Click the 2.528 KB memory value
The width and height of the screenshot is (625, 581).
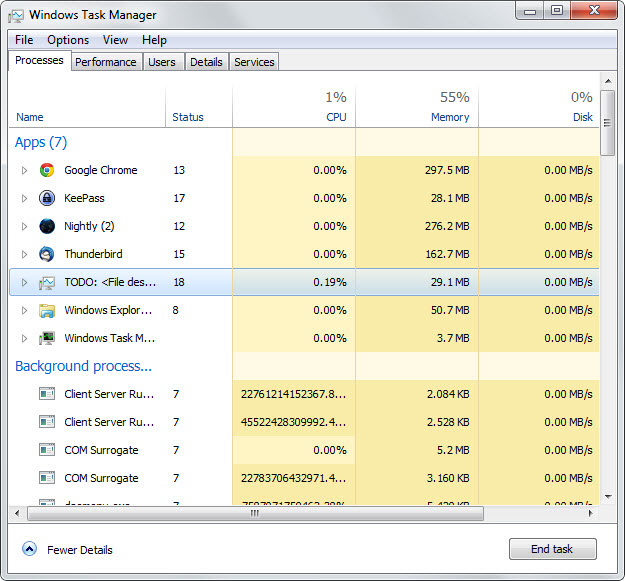[x=448, y=422]
